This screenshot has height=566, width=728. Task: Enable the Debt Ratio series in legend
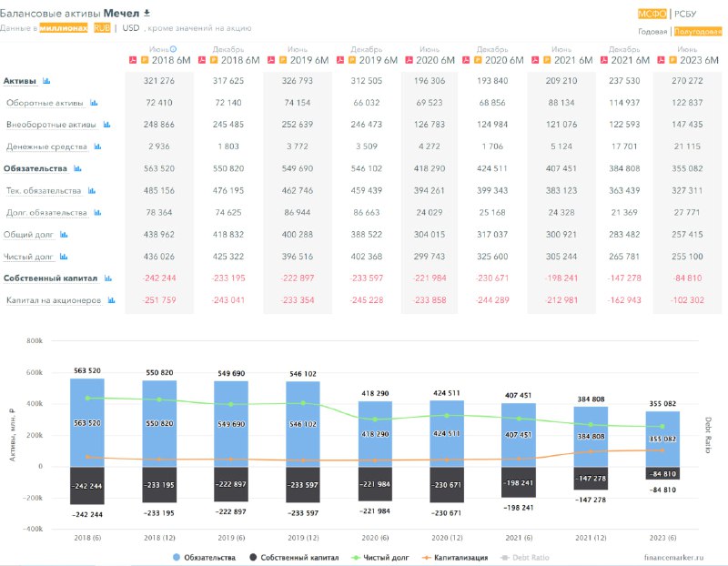[x=525, y=557]
